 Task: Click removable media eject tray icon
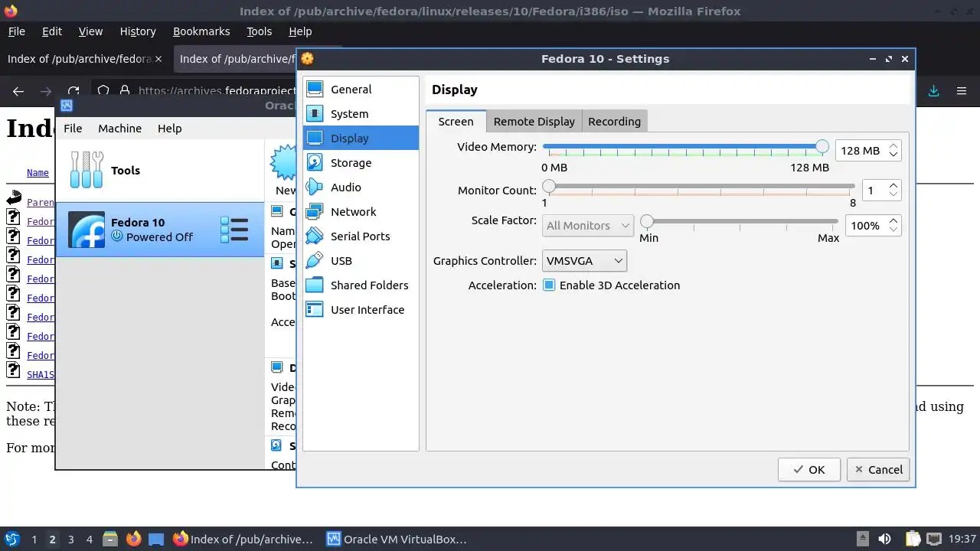[862, 539]
